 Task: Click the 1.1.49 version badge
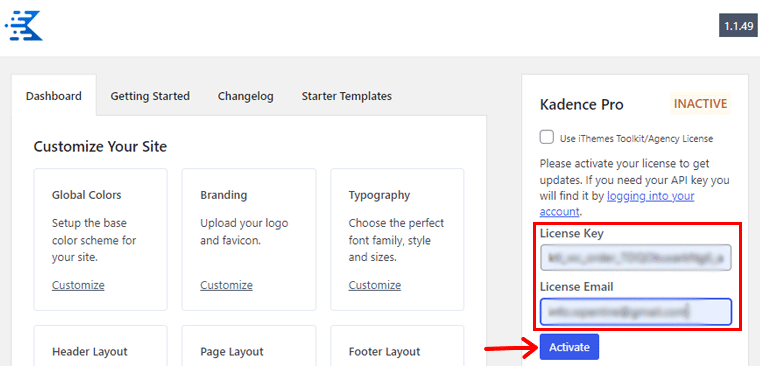[x=739, y=26]
